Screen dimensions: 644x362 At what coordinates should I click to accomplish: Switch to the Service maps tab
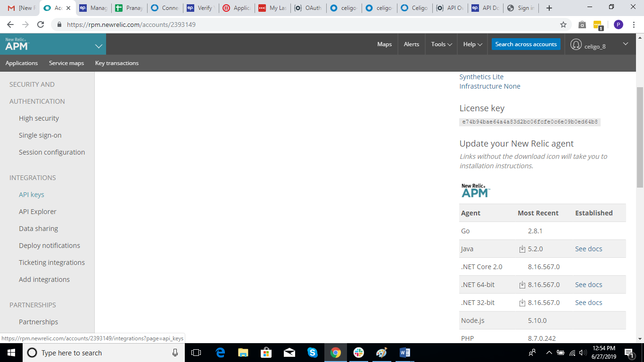coord(66,63)
